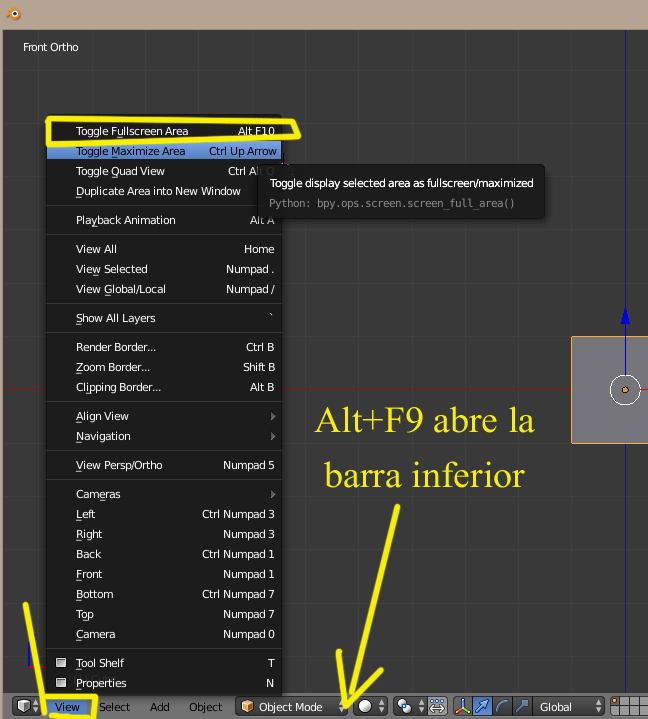This screenshot has width=648, height=719.
Task: Choose Show All Layers
Action: pyautogui.click(x=164, y=318)
